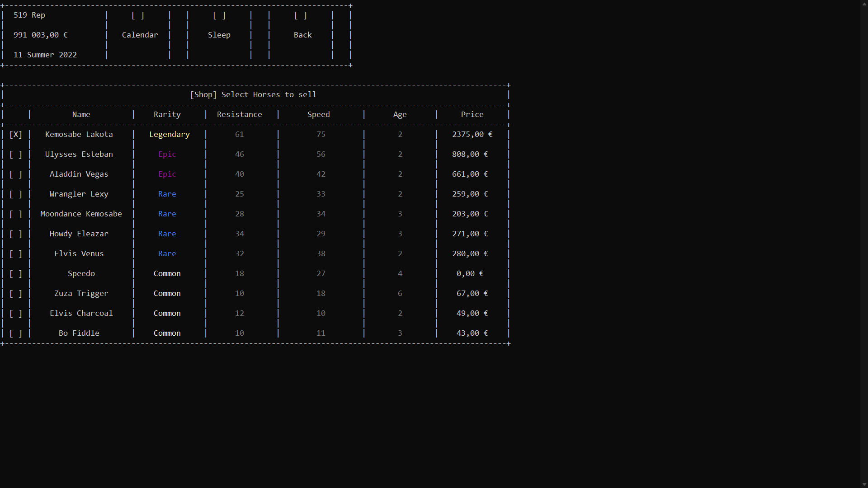Click the Sleep button

tap(219, 35)
